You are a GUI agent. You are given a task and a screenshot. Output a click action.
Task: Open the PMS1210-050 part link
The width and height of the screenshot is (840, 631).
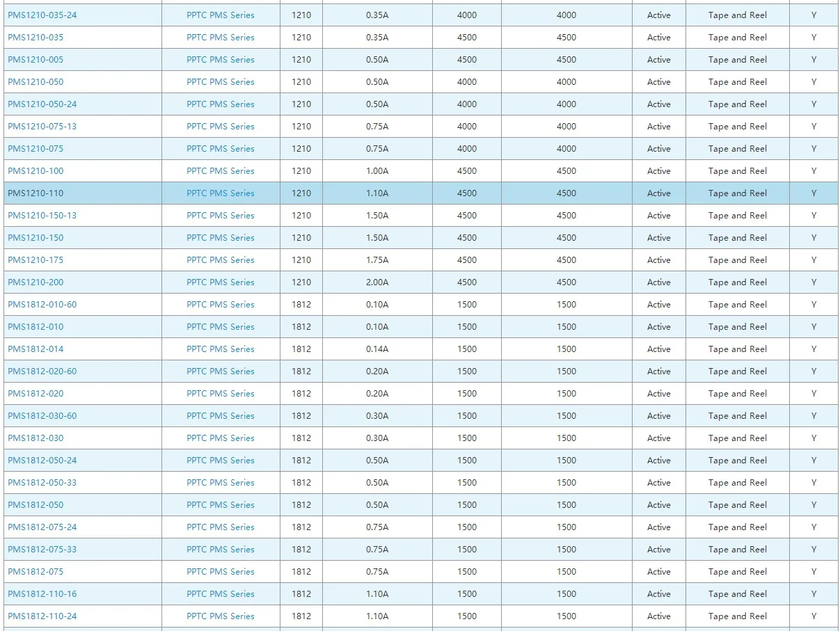tap(35, 82)
